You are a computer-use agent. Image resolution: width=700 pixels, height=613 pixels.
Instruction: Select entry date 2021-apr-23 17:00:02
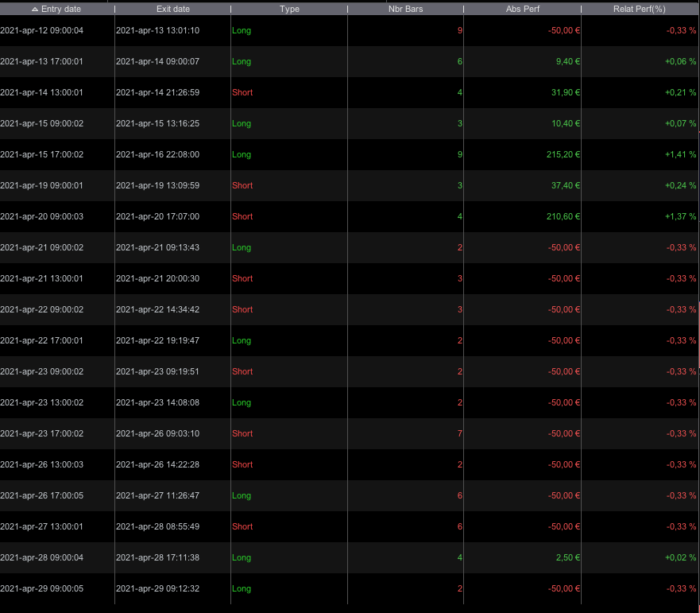pyautogui.click(x=41, y=433)
